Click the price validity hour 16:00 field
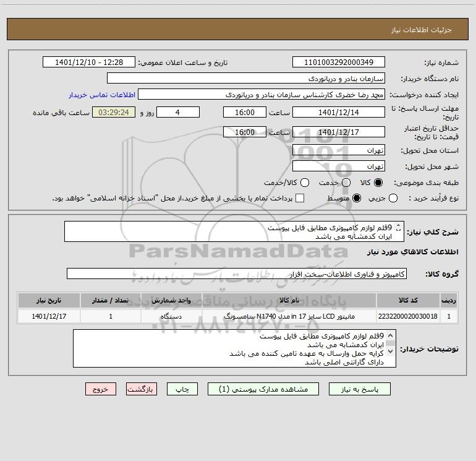This screenshot has height=461, width=476. click(245, 132)
